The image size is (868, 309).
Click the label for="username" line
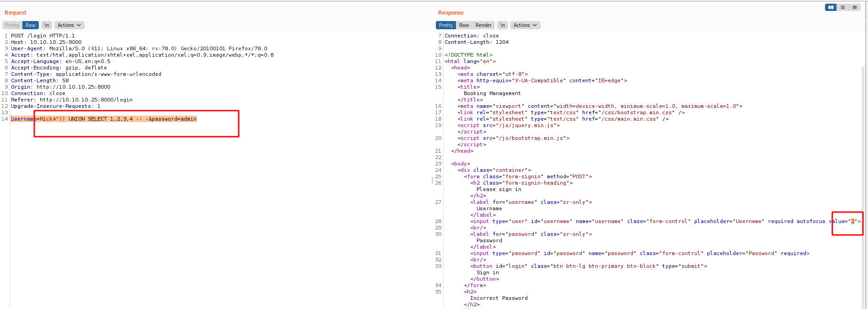click(531, 202)
